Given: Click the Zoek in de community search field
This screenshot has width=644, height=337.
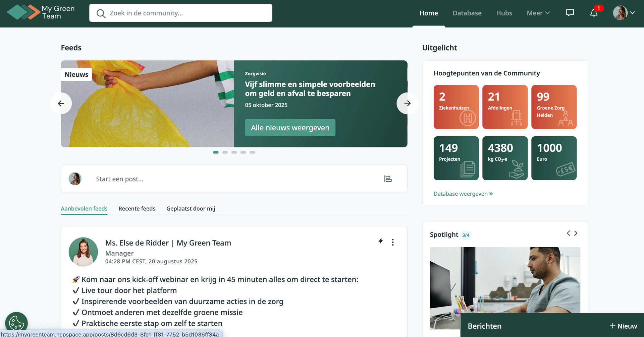Looking at the screenshot, I should (181, 13).
